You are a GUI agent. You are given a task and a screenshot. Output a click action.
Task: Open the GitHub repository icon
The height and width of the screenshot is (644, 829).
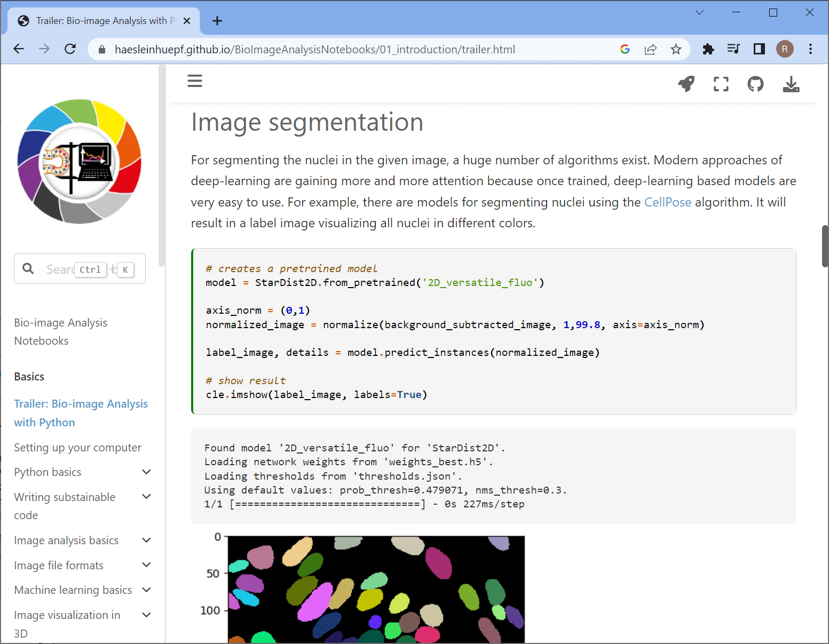tap(755, 84)
